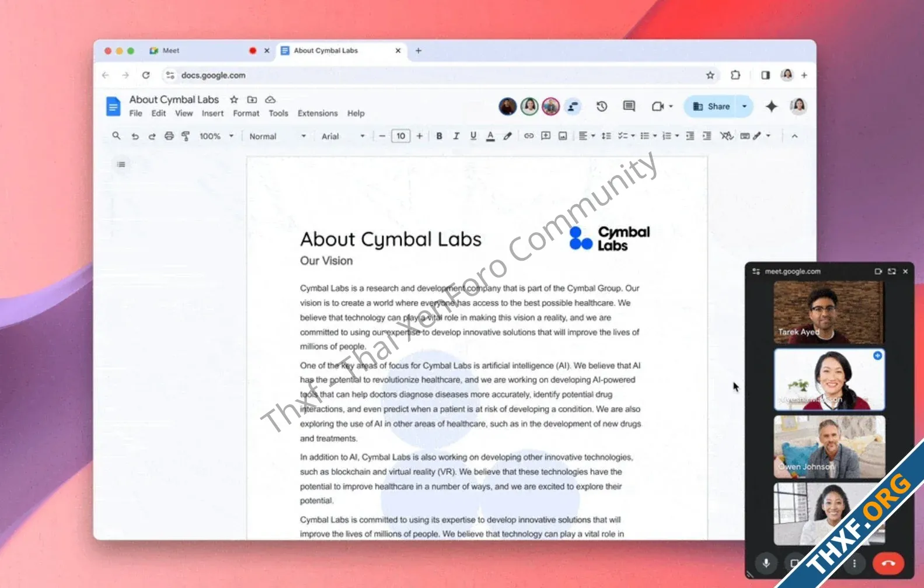924x588 pixels.
Task: Undo the last action
Action: click(x=135, y=136)
